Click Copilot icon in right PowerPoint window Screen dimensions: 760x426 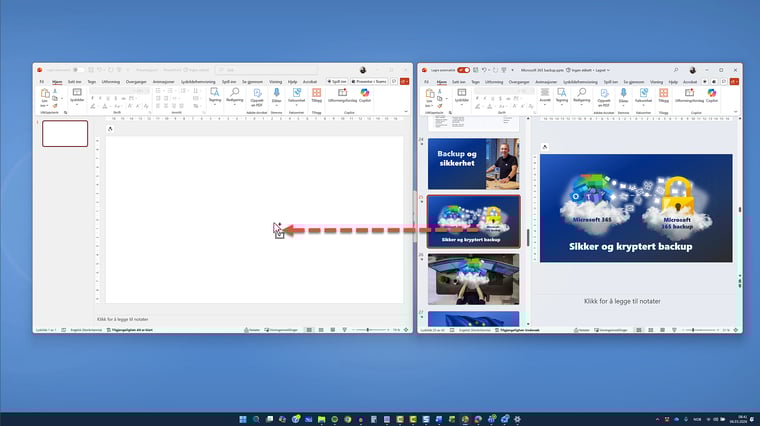712,95
